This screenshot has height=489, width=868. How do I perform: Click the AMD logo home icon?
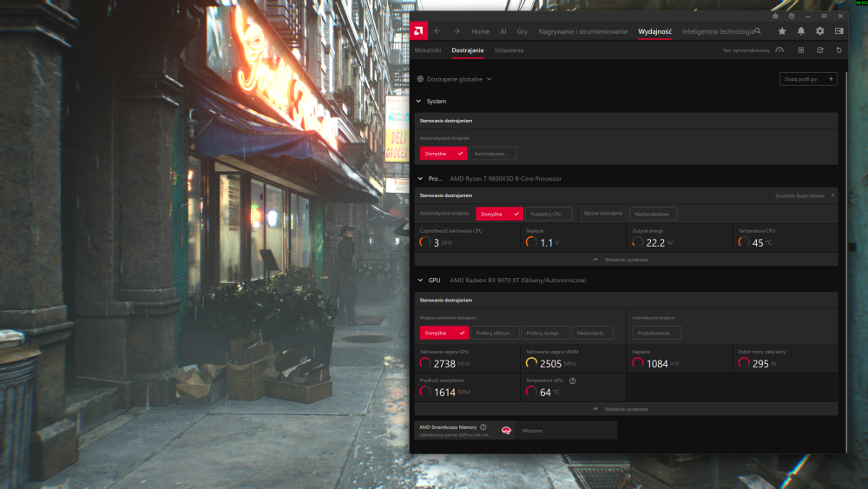[x=418, y=31]
